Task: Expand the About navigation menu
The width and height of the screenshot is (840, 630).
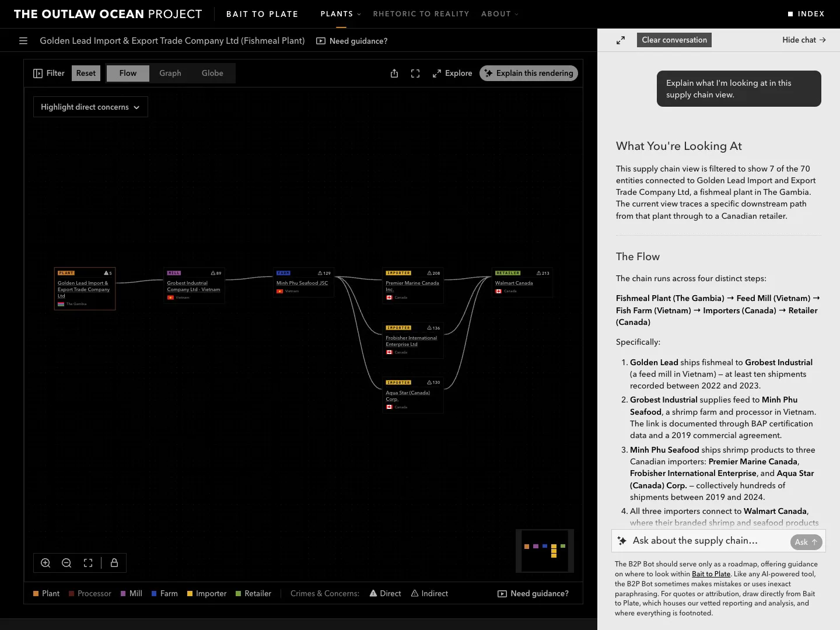Action: [500, 14]
